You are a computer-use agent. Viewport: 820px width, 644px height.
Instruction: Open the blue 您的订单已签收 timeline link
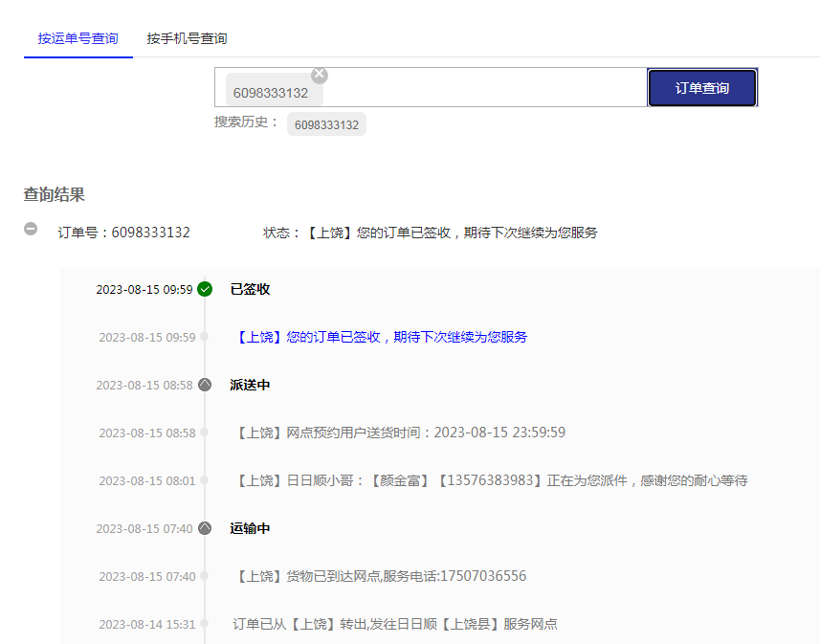point(381,337)
